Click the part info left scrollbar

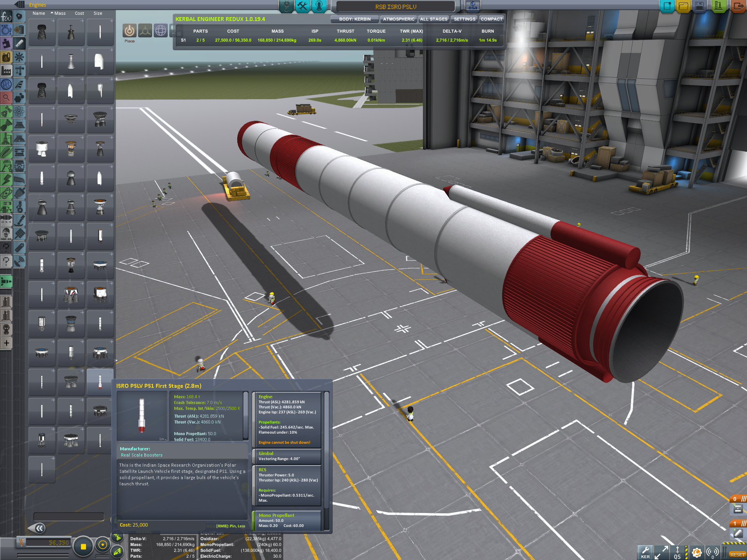tap(245, 416)
